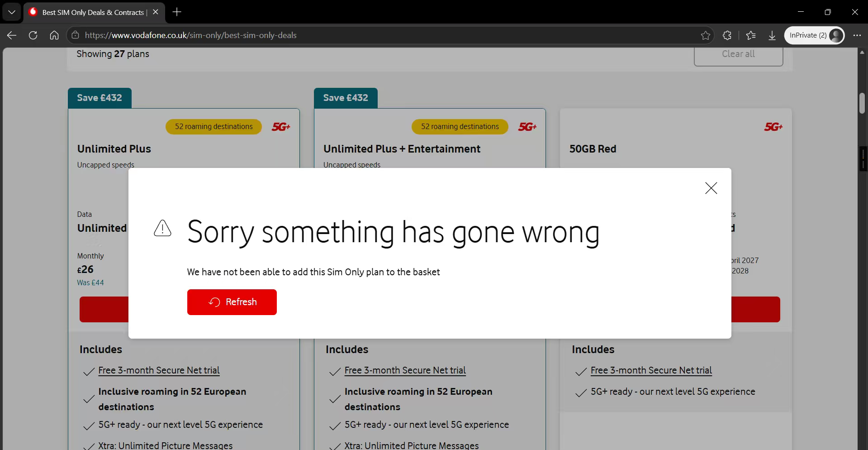
Task: Open the browser home page icon
Action: pyautogui.click(x=54, y=35)
